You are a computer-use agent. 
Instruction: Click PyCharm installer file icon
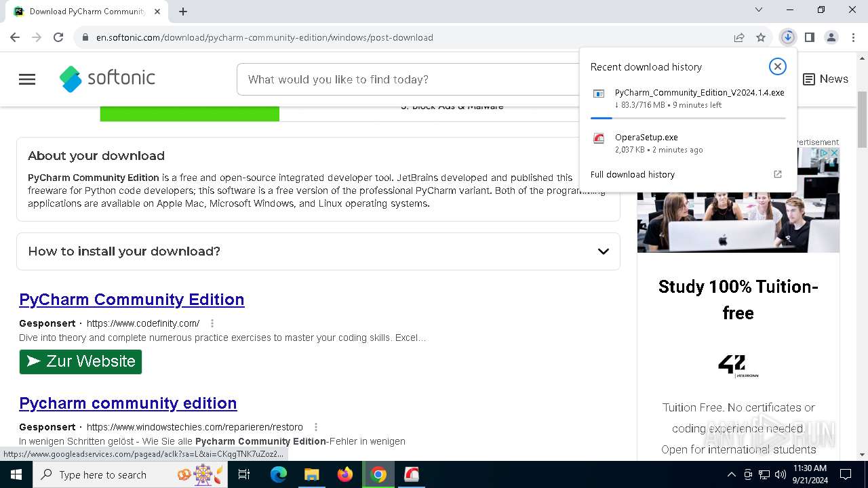tap(599, 94)
